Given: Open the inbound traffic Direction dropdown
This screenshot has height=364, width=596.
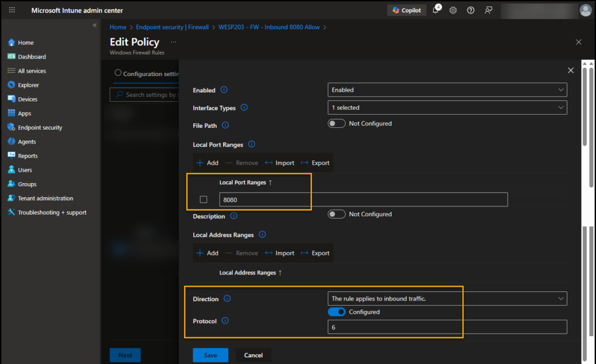Looking at the screenshot, I should (x=447, y=298).
